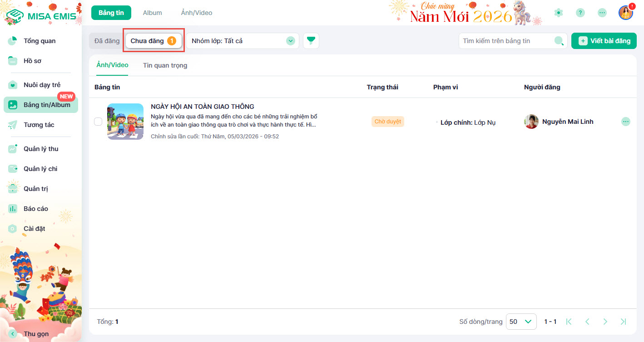Open the Tương tác sidebar item

coord(39,125)
